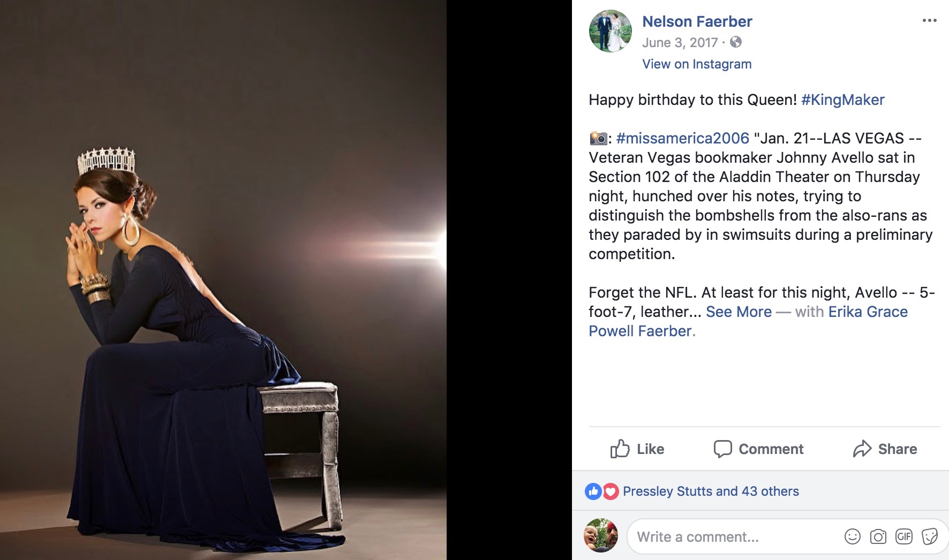
Task: Open the sticker picker icon
Action: coord(930,536)
